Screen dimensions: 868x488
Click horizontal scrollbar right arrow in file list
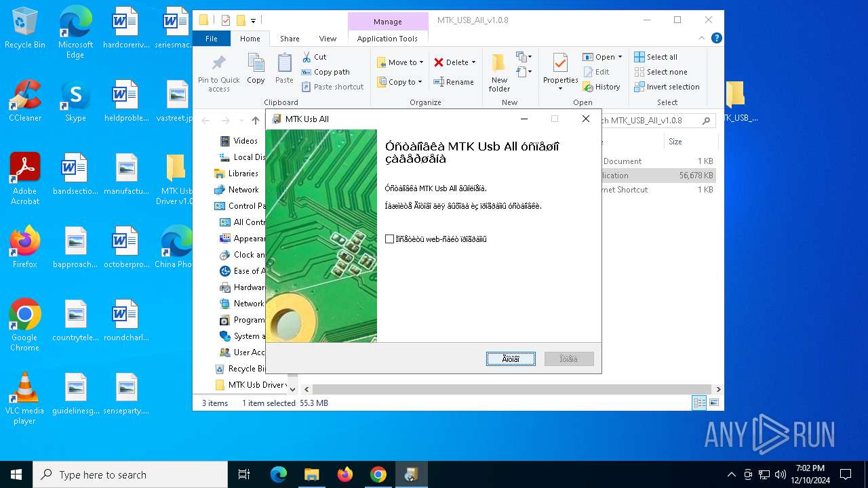pos(718,389)
